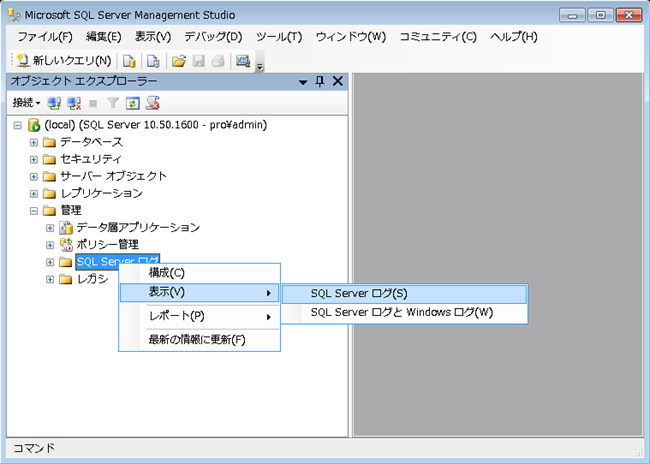
Task: Click the 新しいクエリ(N) toolbar button
Action: click(x=64, y=61)
